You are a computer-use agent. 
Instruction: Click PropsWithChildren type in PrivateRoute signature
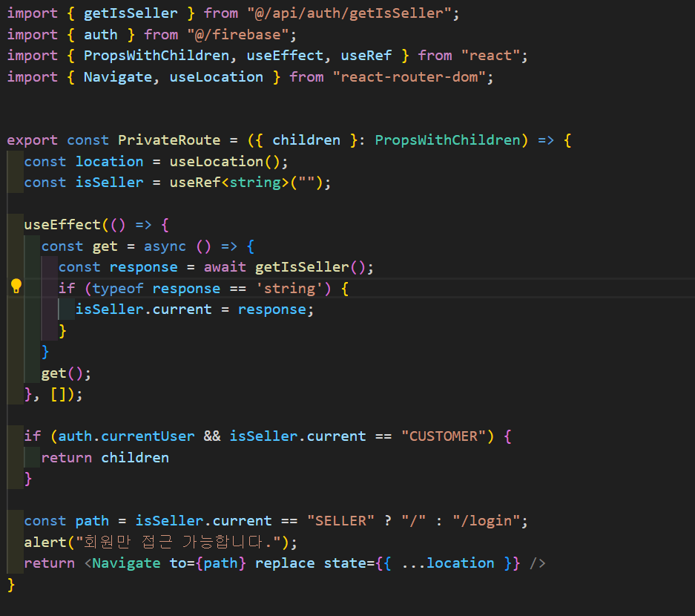447,140
